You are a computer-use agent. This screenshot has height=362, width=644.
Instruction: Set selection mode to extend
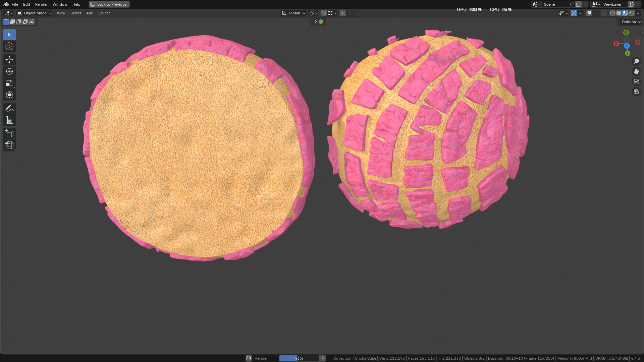[x=12, y=22]
